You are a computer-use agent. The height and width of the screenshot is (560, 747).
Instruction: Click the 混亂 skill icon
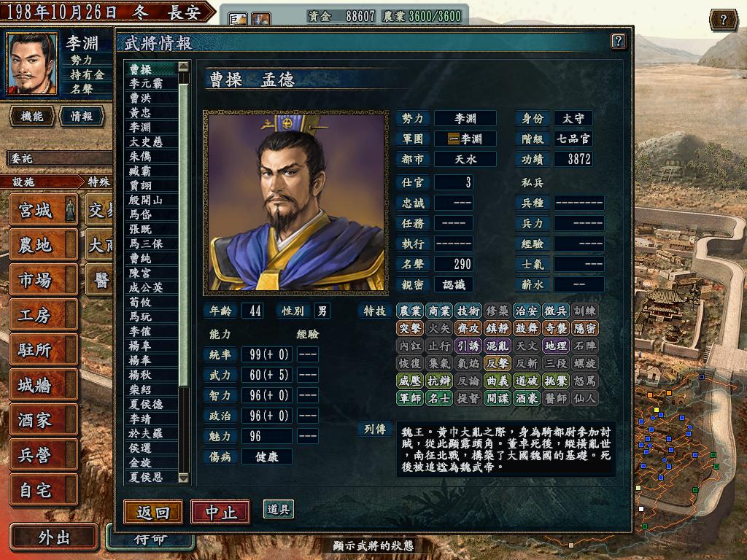click(498, 346)
